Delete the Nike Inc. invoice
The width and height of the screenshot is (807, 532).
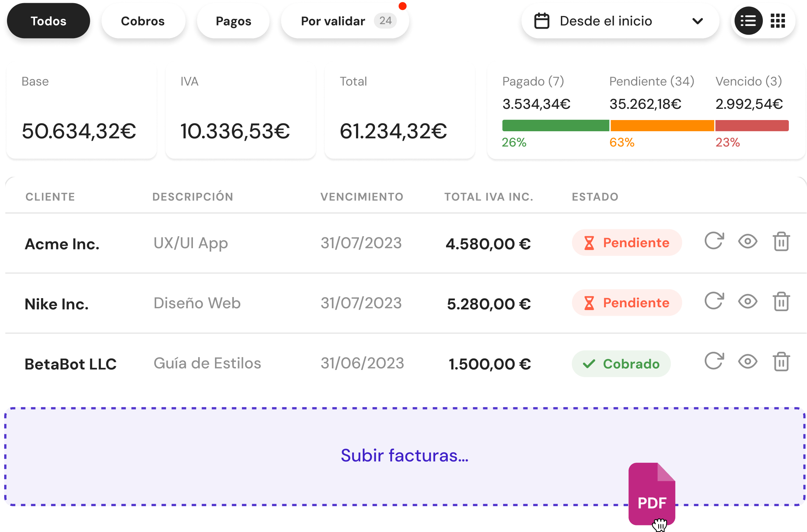[781, 302]
